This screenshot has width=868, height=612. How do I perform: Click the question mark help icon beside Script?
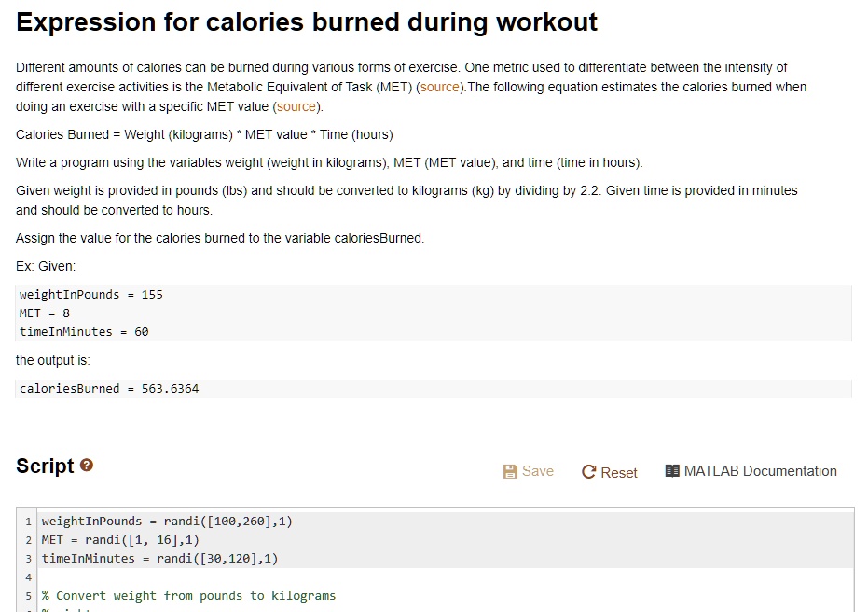(x=86, y=464)
